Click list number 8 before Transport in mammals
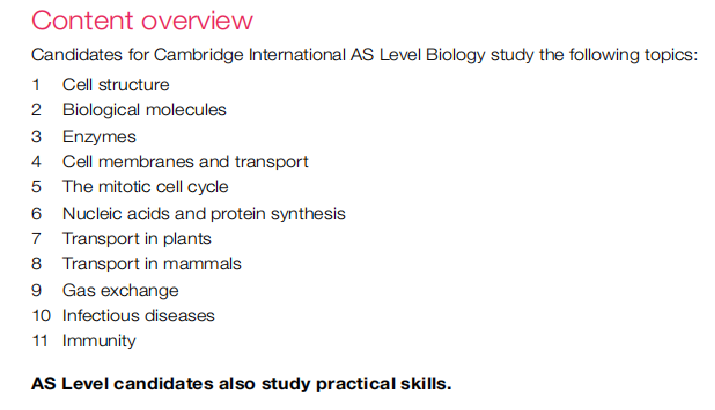This screenshot has height=410, width=715. (x=37, y=264)
